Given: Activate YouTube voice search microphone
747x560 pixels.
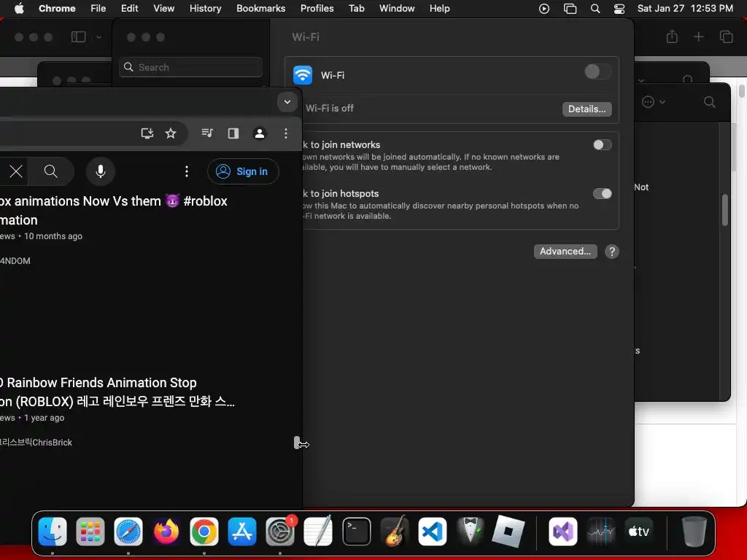Looking at the screenshot, I should point(101,171).
